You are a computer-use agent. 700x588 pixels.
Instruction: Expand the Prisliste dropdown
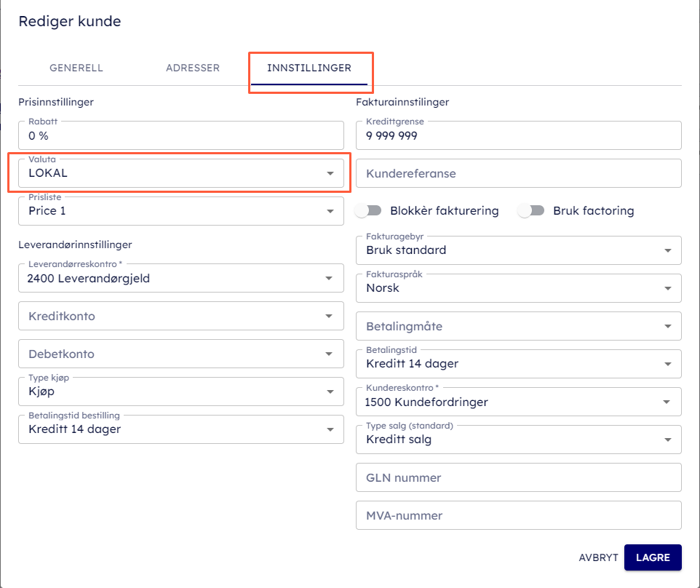(180, 211)
